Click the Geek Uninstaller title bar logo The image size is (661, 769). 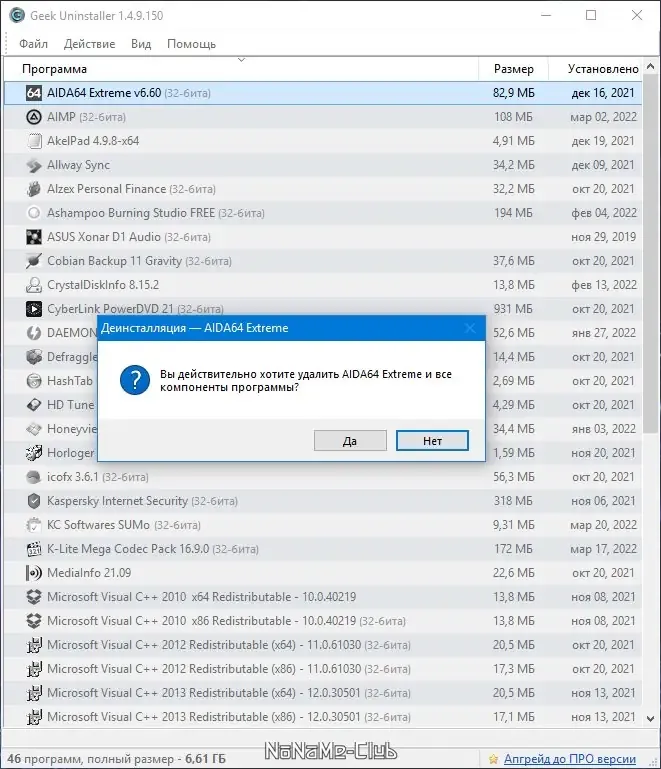coord(17,15)
